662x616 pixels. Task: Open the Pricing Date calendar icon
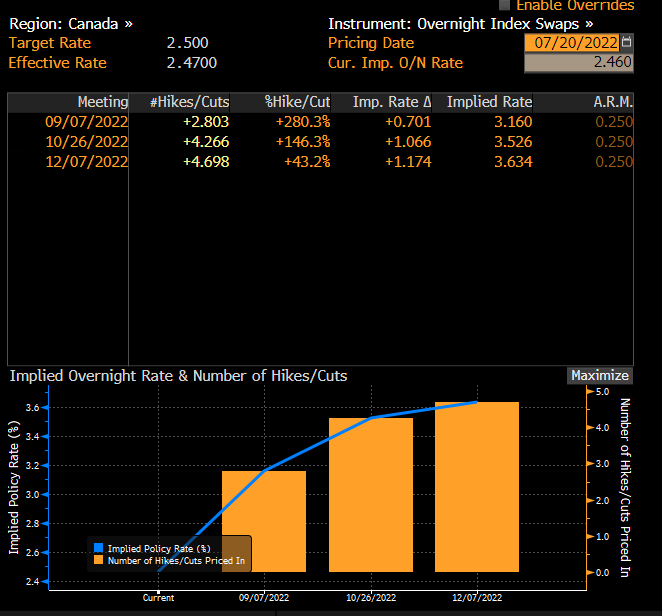(627, 42)
